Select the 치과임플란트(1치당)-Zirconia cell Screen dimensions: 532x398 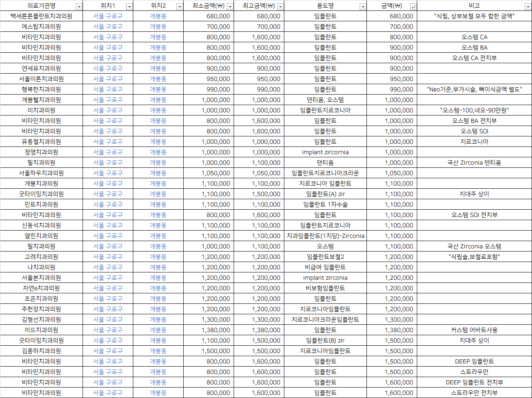click(x=325, y=236)
